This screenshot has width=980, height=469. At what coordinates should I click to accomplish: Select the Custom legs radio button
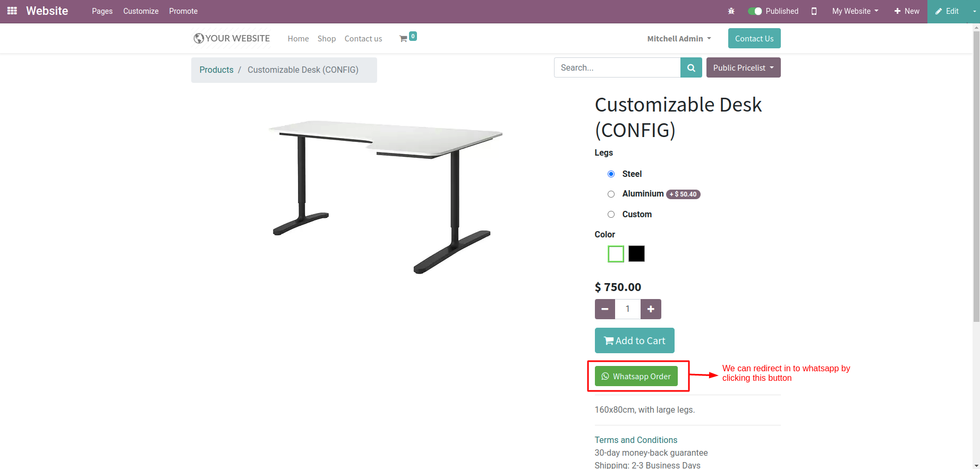click(611, 215)
